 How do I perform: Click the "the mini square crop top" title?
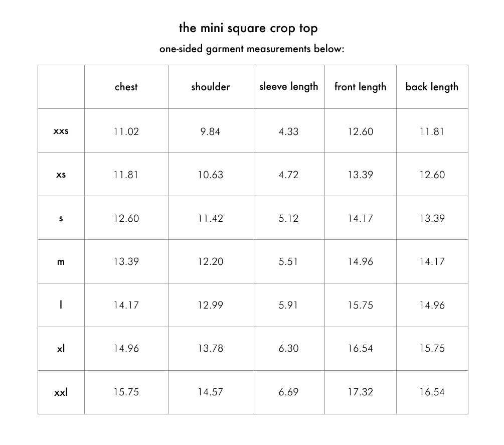(x=248, y=28)
